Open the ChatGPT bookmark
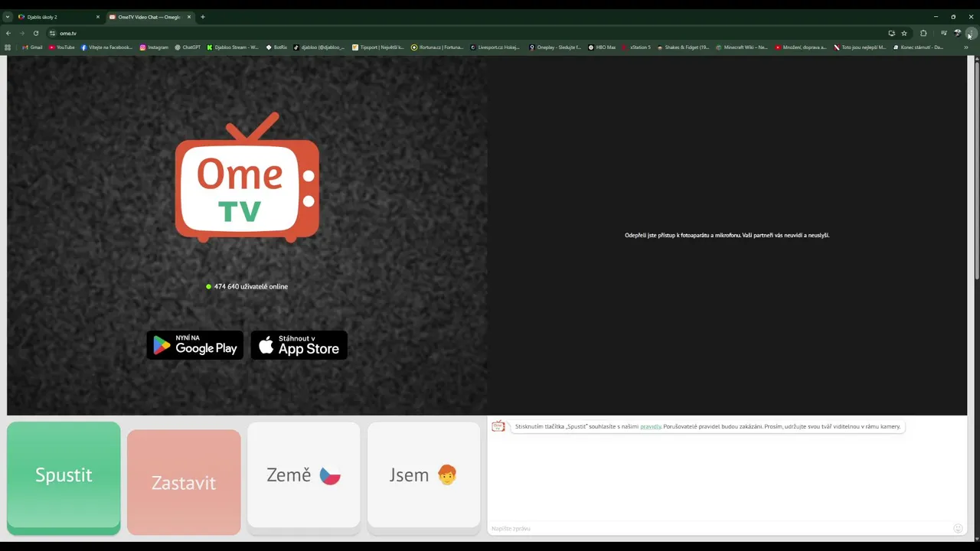Screen dimensions: 980x551 [x=188, y=47]
